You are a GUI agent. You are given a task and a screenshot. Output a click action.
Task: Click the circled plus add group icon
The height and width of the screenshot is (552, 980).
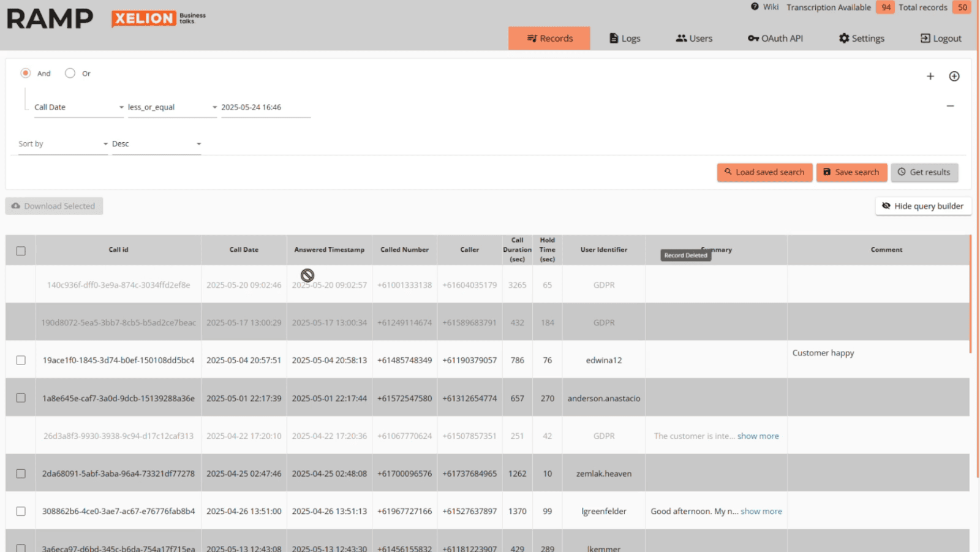(954, 77)
